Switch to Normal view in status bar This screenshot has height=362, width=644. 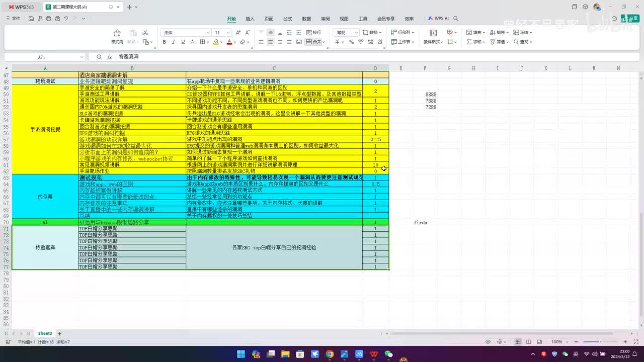(x=518, y=342)
